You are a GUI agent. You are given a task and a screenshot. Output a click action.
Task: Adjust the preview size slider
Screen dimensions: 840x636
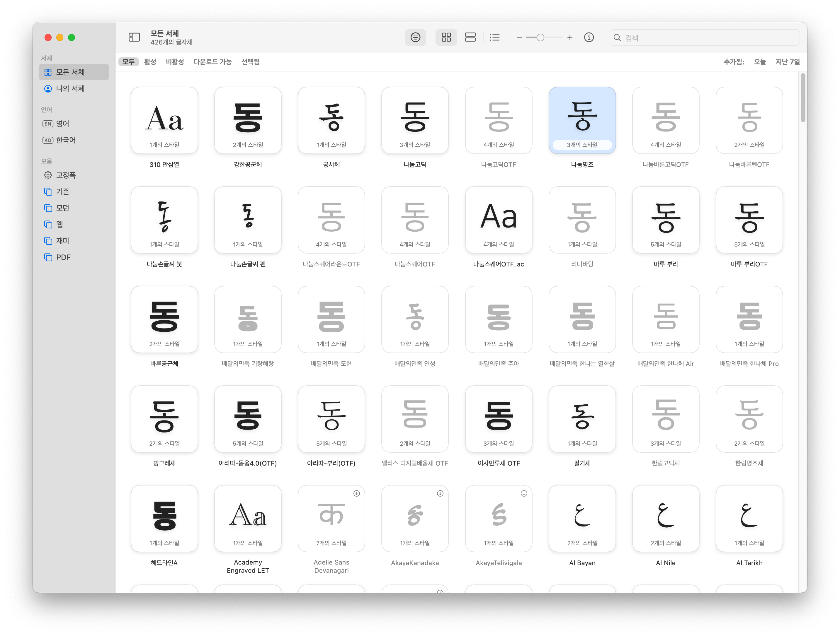pyautogui.click(x=540, y=37)
